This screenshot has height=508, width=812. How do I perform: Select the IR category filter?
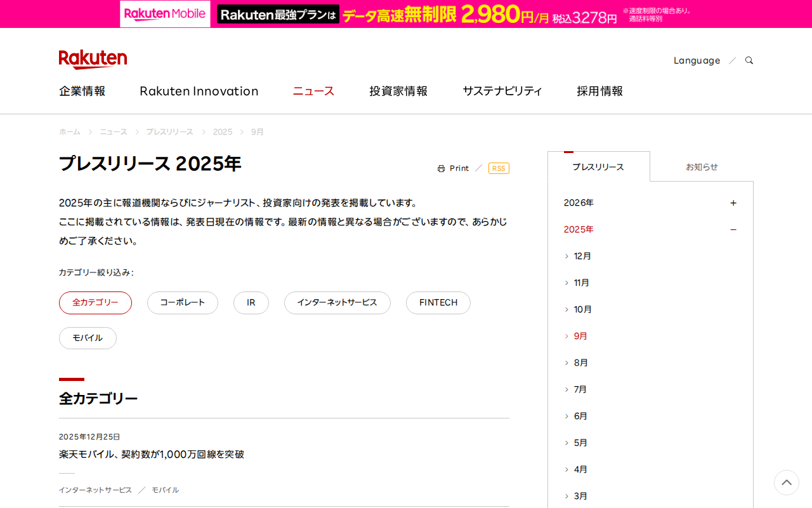click(x=251, y=303)
